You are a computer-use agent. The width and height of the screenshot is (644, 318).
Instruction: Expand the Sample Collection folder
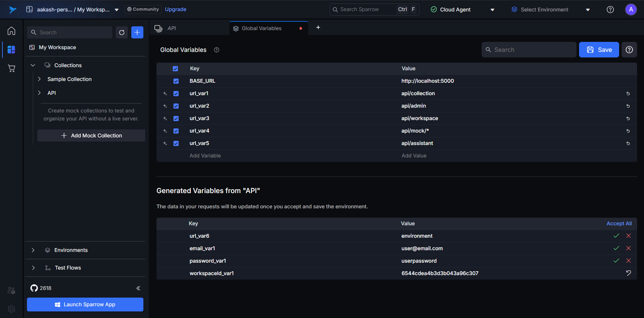click(x=39, y=79)
